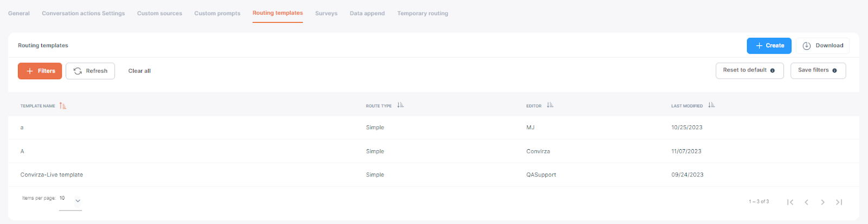Click the Create button

point(769,46)
